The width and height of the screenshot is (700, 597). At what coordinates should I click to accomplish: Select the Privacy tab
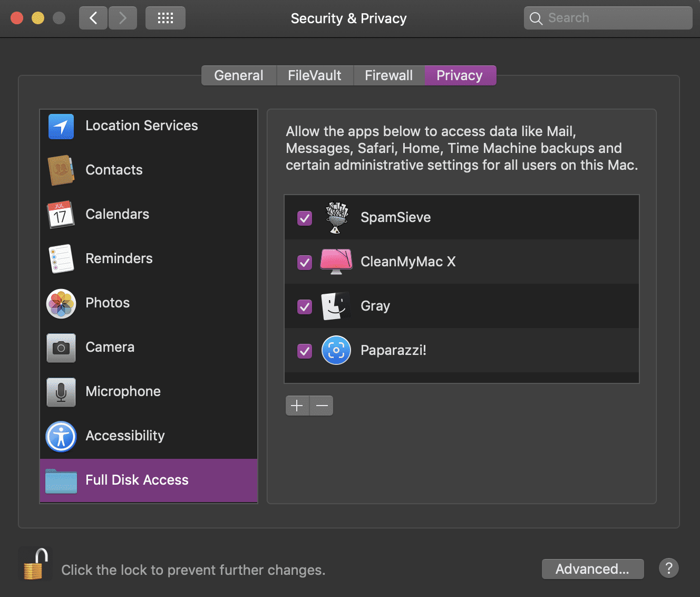tap(460, 75)
